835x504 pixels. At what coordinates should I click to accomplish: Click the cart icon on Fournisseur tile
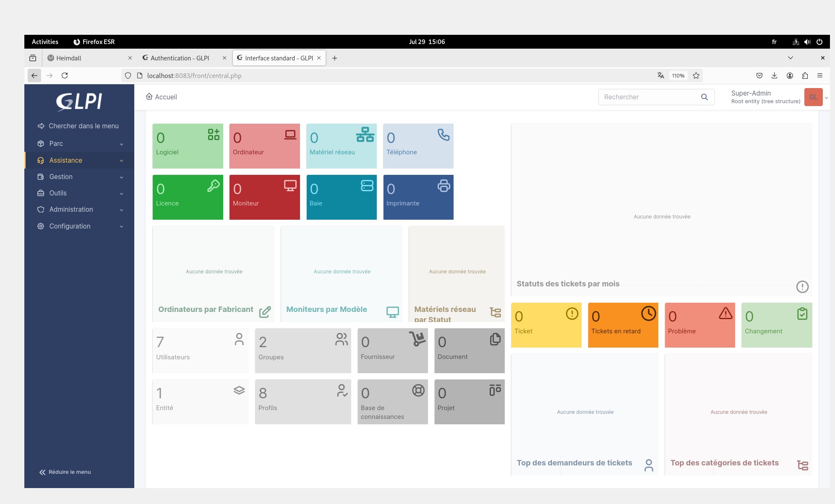click(417, 339)
